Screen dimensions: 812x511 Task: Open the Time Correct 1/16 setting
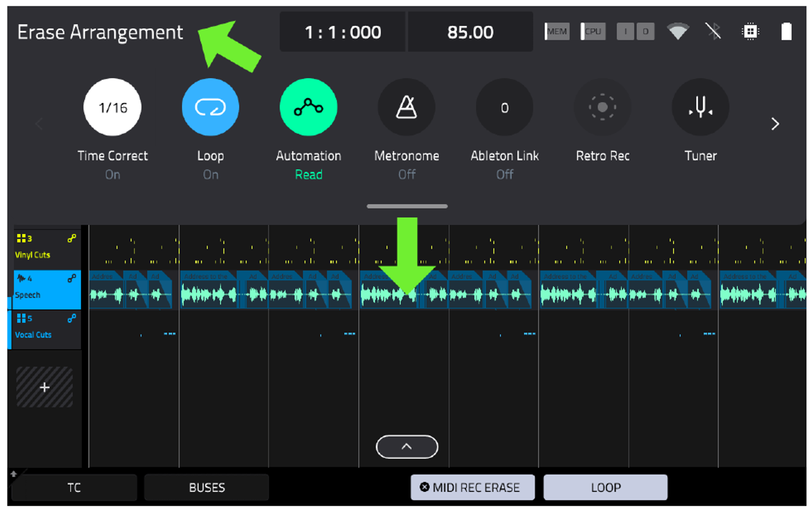coord(113,107)
